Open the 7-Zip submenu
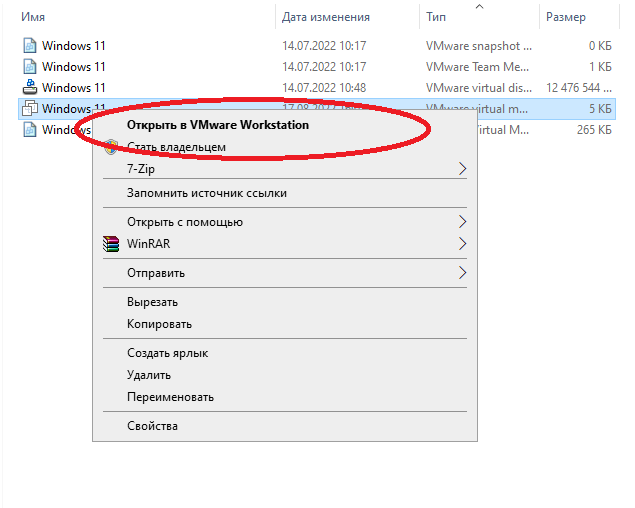635x508 pixels. pyautogui.click(x=285, y=169)
